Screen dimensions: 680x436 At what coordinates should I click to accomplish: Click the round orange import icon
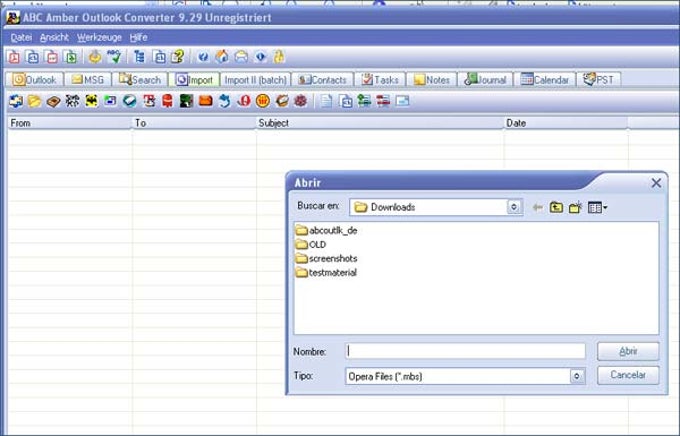point(263,101)
